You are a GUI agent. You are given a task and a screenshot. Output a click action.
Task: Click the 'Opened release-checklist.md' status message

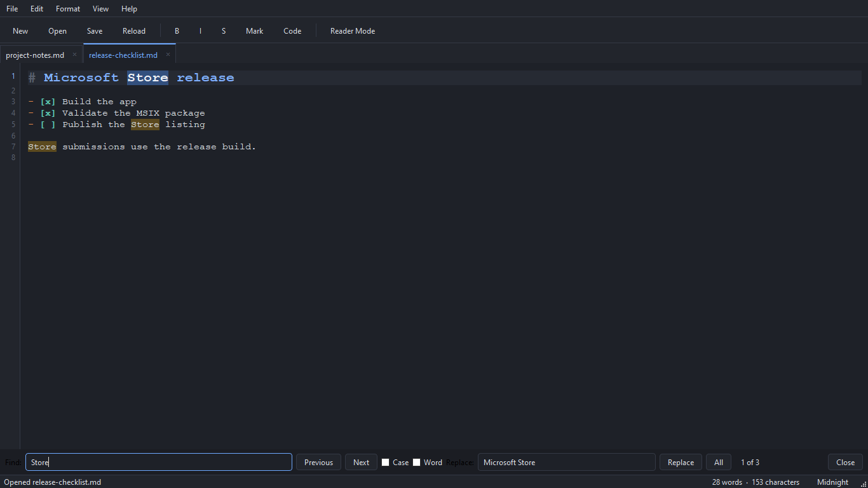point(52,482)
